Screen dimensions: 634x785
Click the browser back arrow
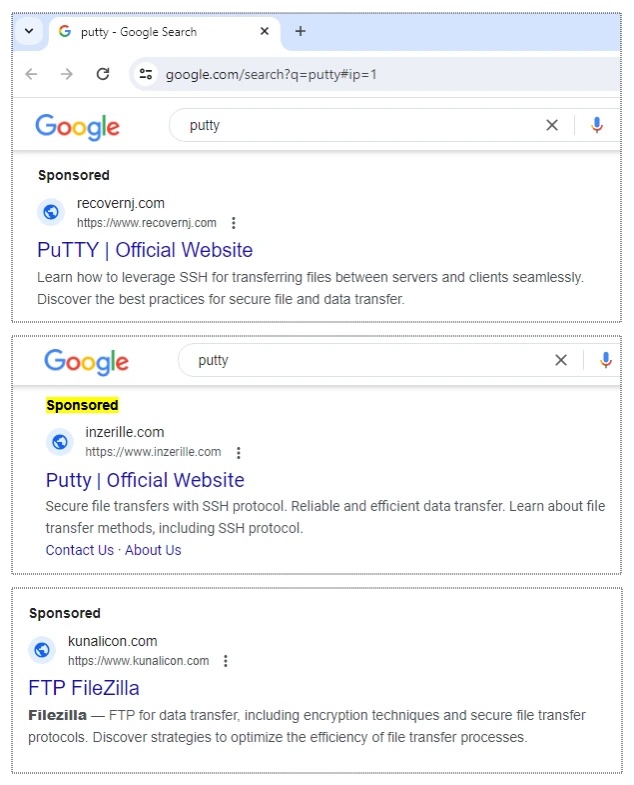click(x=31, y=74)
